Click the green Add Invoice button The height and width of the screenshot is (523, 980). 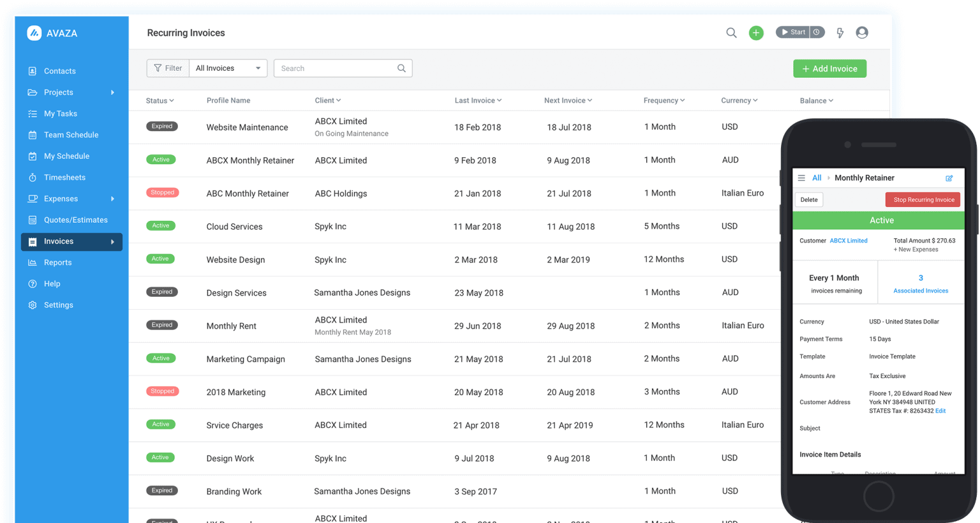[x=829, y=69]
